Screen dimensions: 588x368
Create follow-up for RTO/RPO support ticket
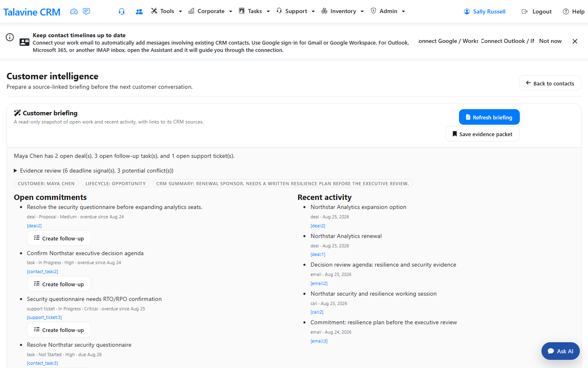(x=59, y=330)
